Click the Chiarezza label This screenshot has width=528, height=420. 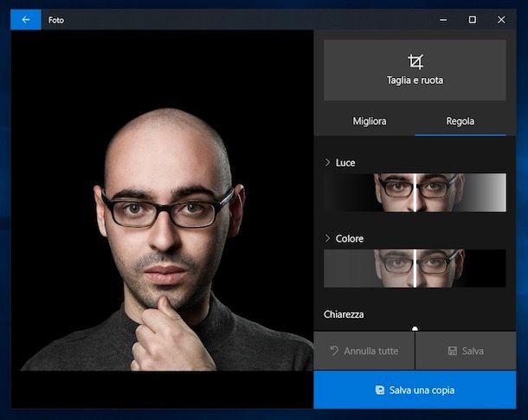(344, 314)
